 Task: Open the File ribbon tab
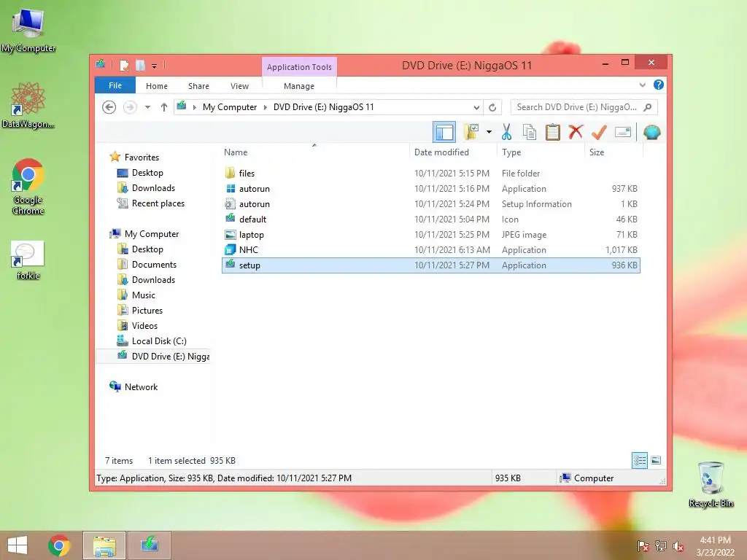(115, 85)
